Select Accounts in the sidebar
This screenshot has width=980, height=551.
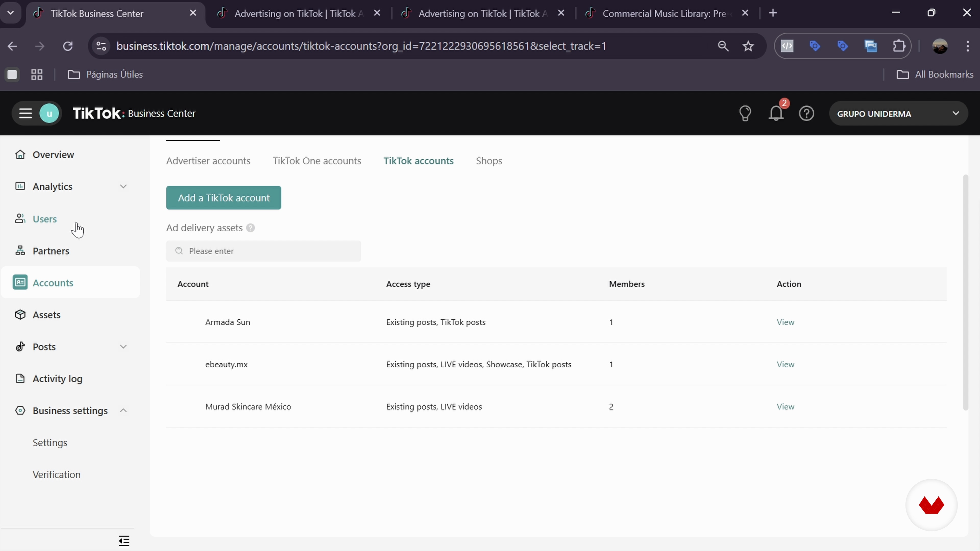tap(70, 283)
